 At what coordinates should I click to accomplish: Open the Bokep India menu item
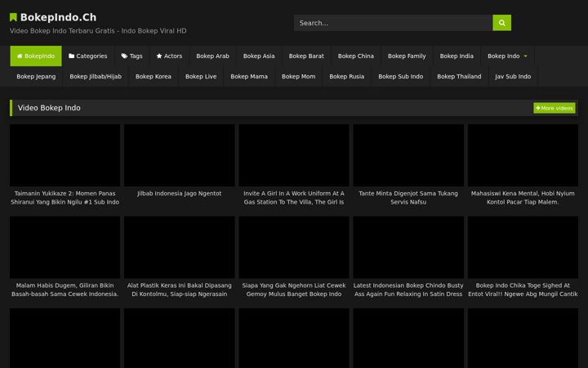[x=457, y=56]
